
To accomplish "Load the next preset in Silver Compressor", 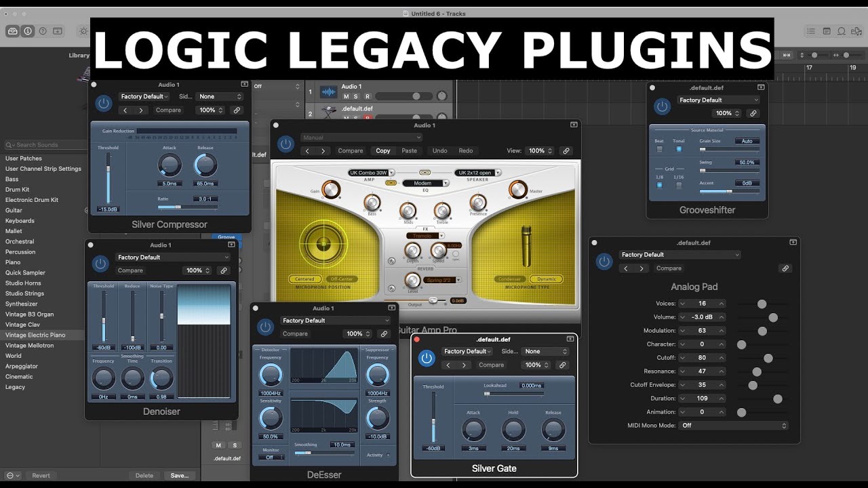I will point(141,110).
